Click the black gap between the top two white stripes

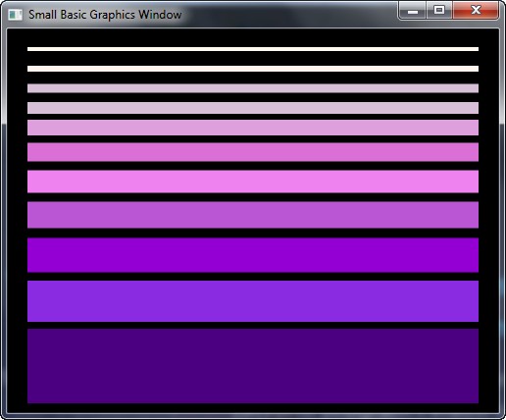[x=253, y=59]
